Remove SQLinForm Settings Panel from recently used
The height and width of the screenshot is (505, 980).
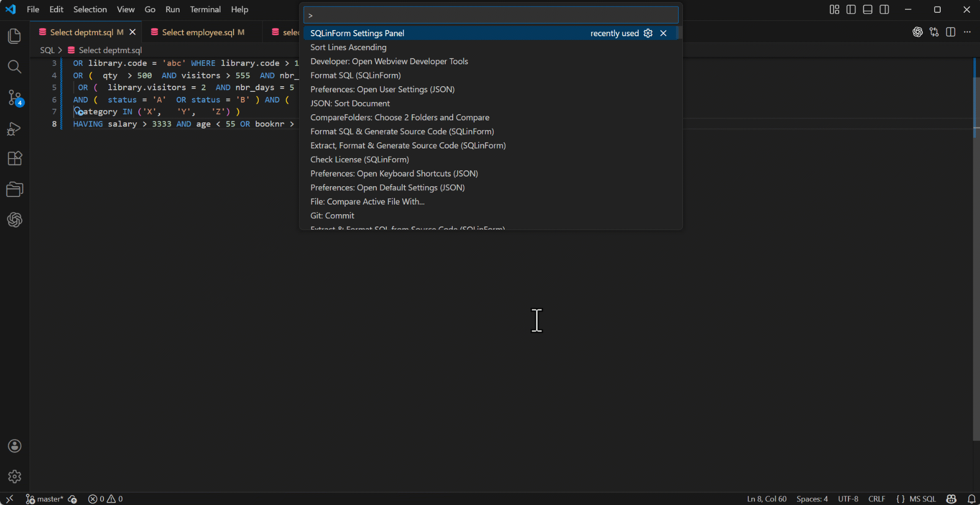[664, 33]
